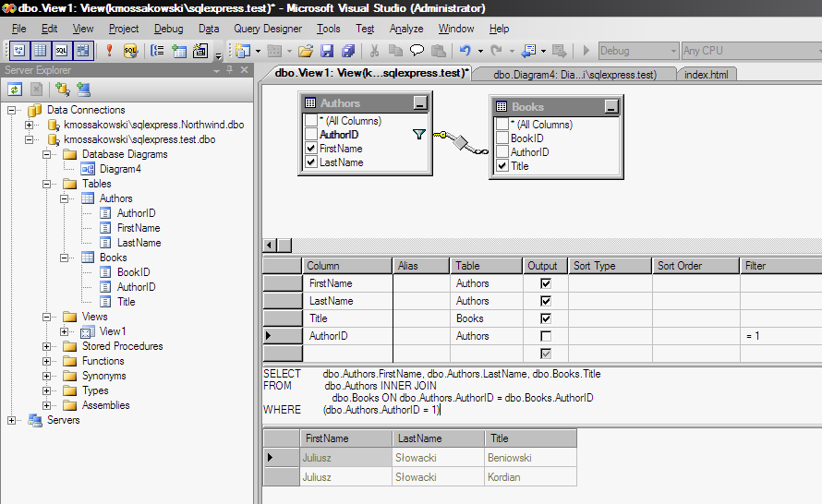This screenshot has height=504, width=822.
Task: Show the Results pane toolbar icon
Action: click(x=83, y=51)
